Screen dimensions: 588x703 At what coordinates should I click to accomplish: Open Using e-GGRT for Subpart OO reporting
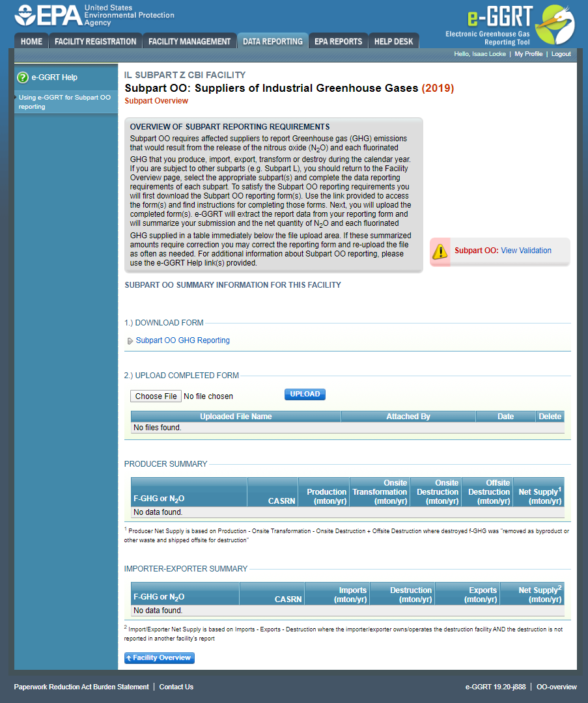click(x=64, y=102)
